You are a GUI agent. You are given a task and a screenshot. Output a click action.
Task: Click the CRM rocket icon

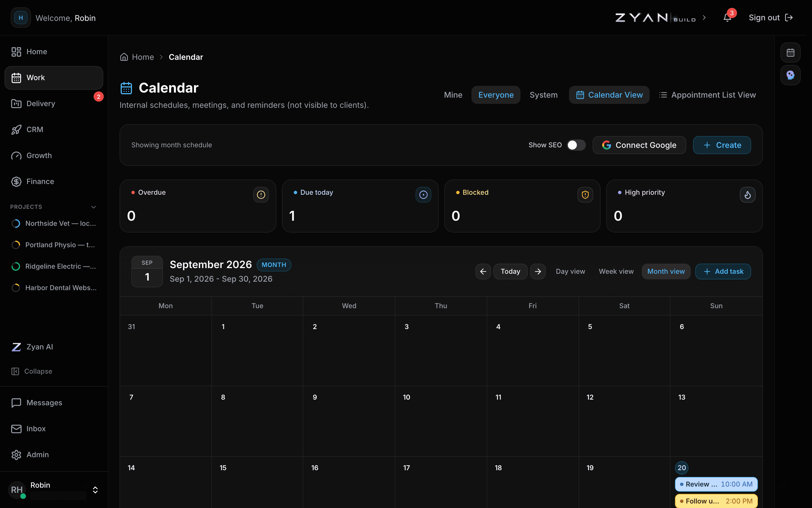16,129
